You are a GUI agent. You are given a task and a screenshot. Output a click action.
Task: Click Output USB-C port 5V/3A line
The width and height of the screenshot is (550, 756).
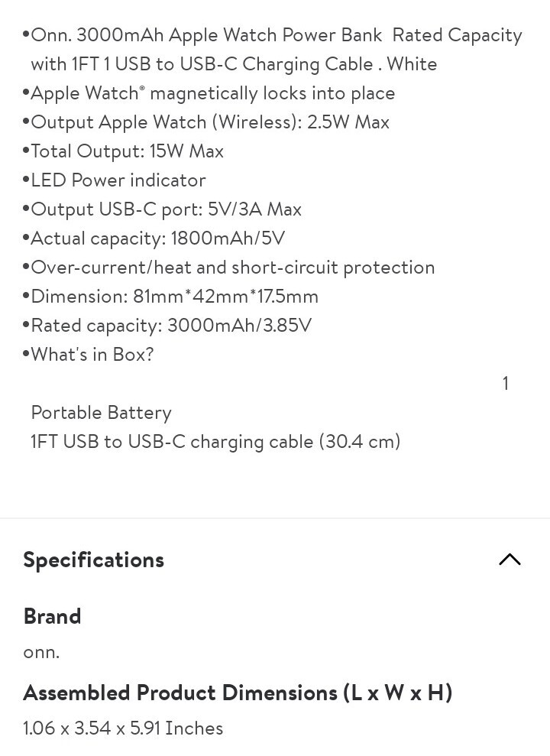click(166, 209)
